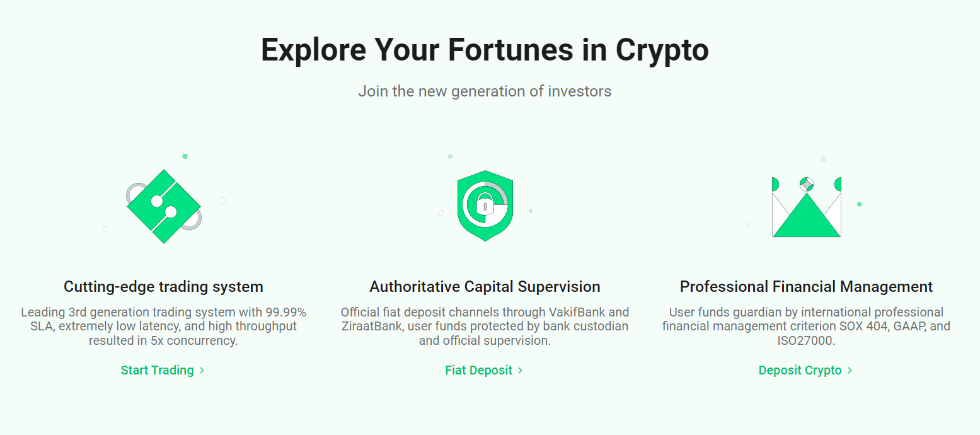The image size is (980, 435).
Task: Click the Explore Your Fortunes in Crypto title
Action: [485, 50]
